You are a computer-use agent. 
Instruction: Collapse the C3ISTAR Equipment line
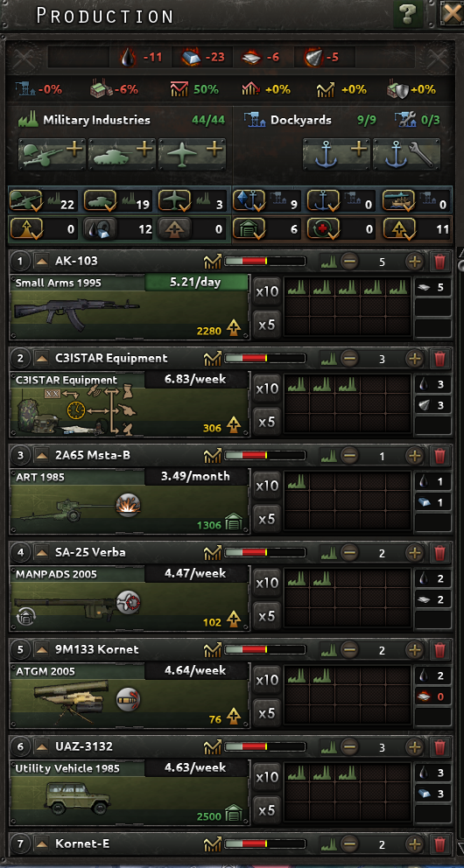42,359
